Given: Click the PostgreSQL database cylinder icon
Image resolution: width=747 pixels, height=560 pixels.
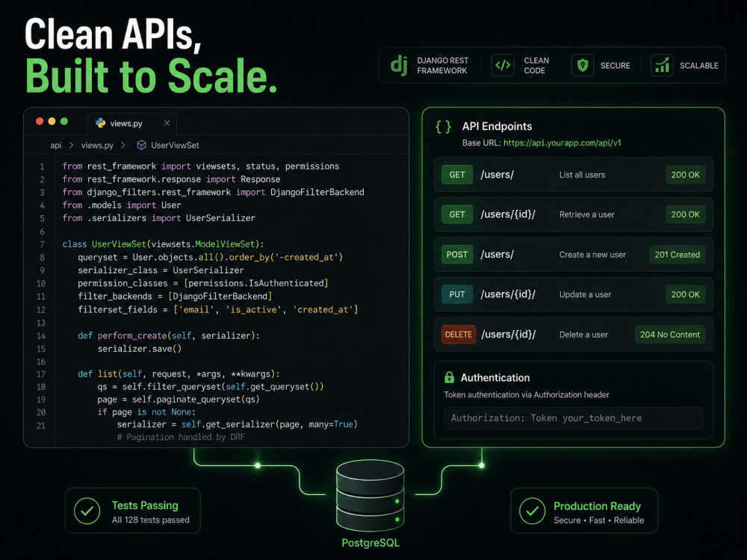Looking at the screenshot, I should 371,495.
